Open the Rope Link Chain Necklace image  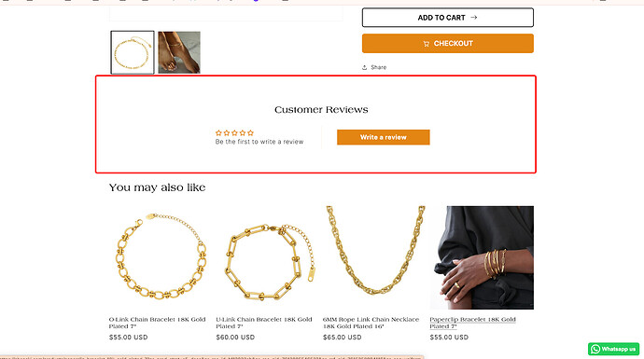[x=373, y=257]
